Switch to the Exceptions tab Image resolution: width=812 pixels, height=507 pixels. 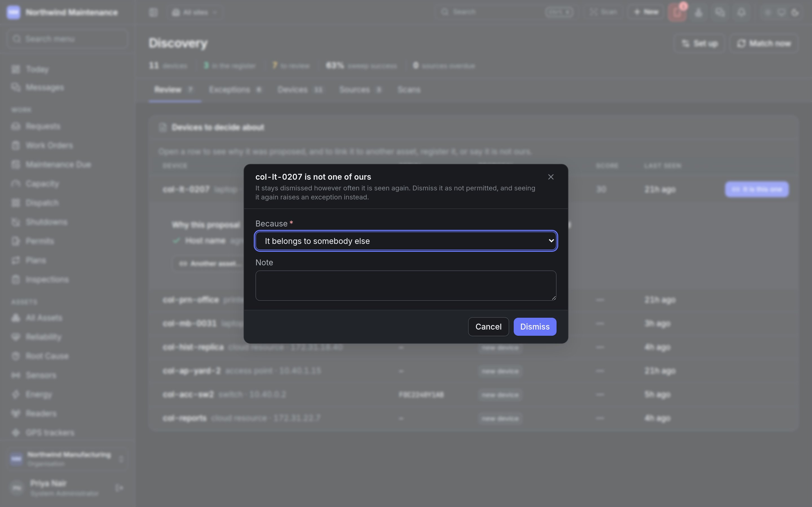click(x=235, y=90)
